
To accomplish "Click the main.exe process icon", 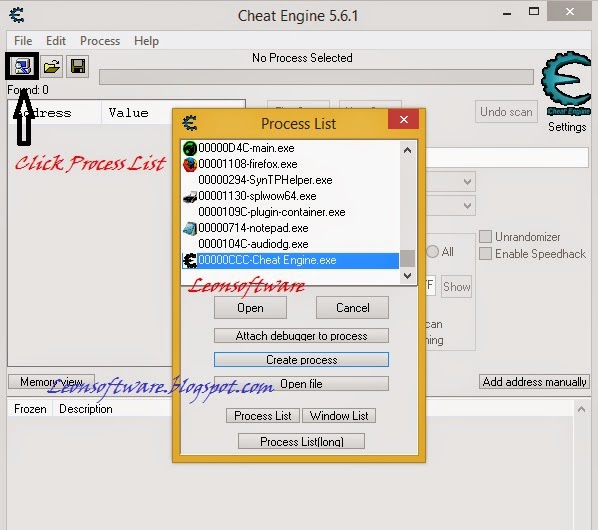I will click(190, 148).
